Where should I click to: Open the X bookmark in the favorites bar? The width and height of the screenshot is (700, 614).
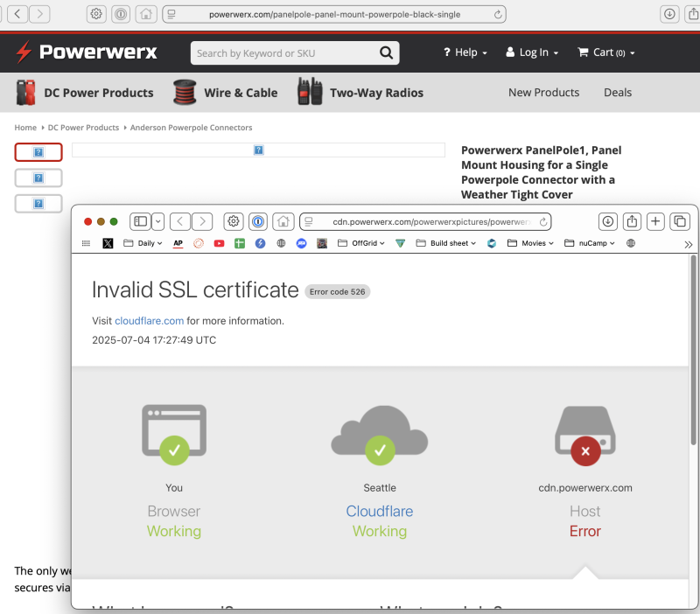(108, 243)
